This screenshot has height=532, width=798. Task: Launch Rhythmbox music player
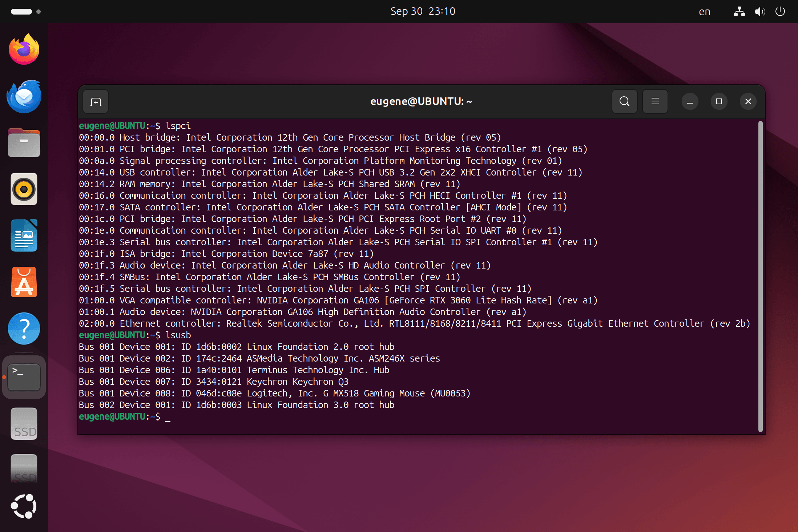click(24, 189)
